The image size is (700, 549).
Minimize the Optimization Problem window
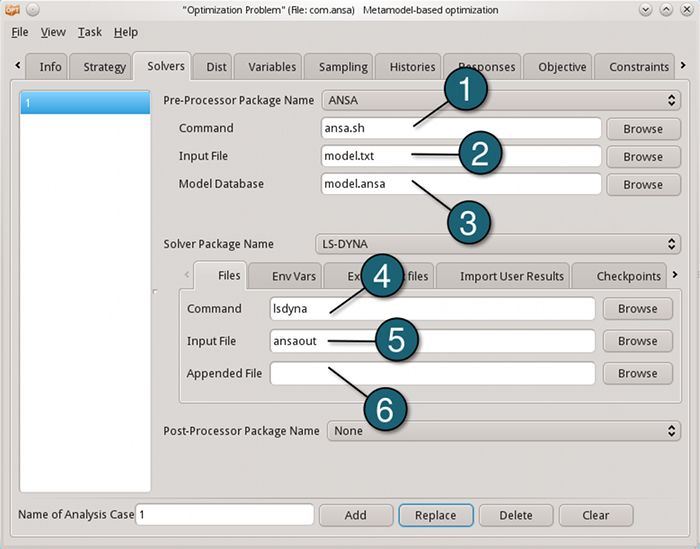coord(646,9)
